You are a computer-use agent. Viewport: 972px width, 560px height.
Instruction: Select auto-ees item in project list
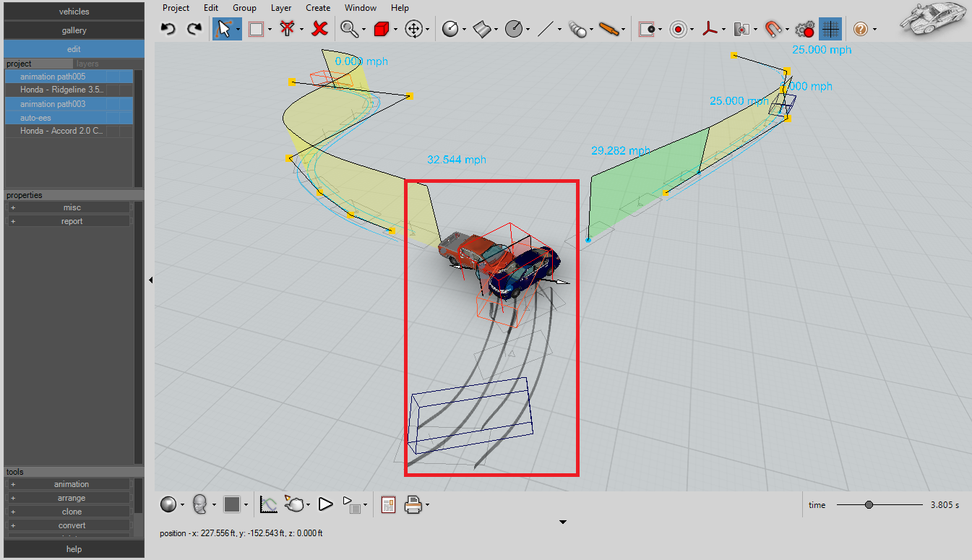69,118
